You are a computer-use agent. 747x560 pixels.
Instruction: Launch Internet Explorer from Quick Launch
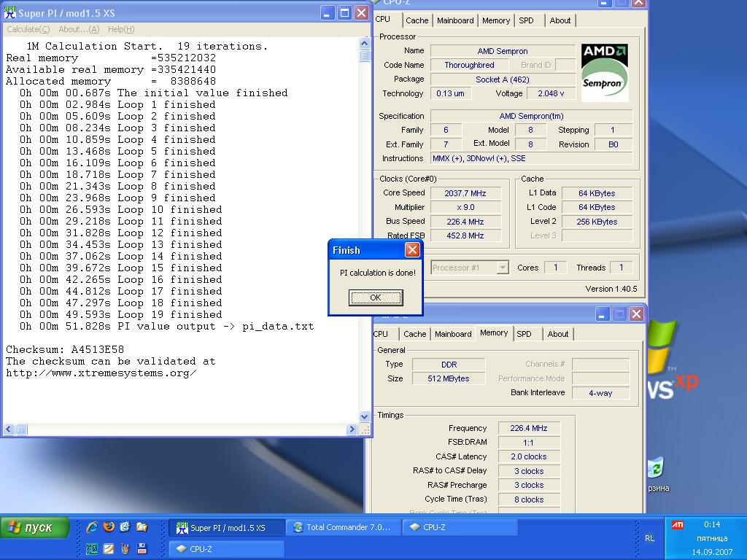pos(92,526)
